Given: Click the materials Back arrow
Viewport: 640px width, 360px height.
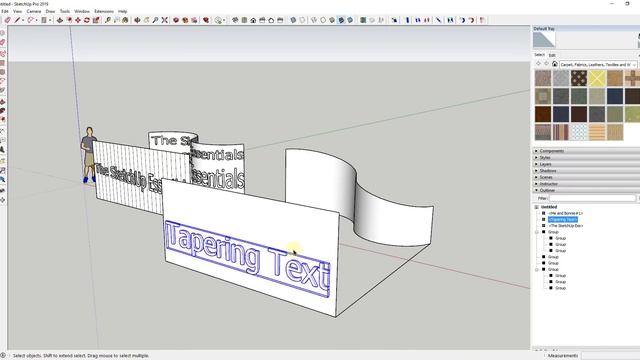Looking at the screenshot, I should tap(538, 64).
